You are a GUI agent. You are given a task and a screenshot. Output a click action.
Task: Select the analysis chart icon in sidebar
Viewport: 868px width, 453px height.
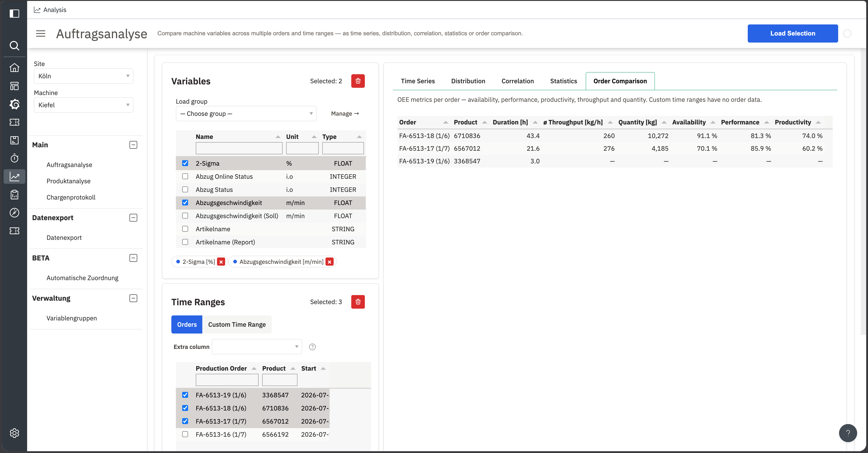pyautogui.click(x=14, y=176)
